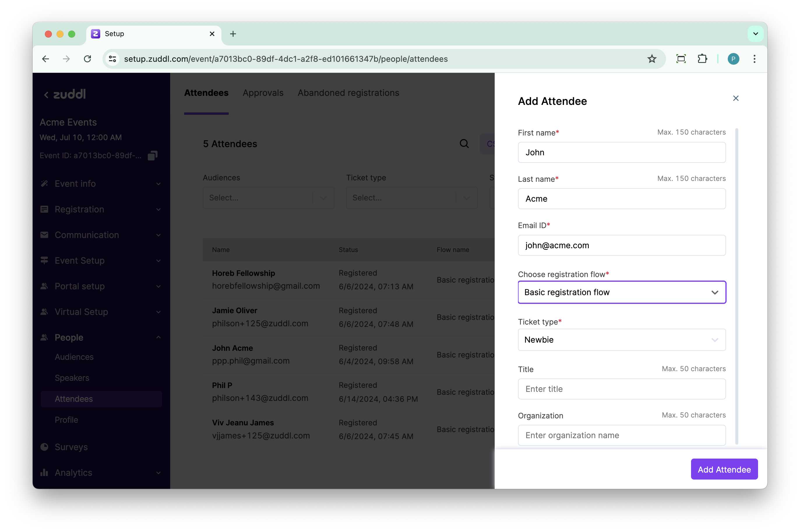This screenshot has width=800, height=532.
Task: Open the Chrome three-dot menu
Action: click(x=754, y=59)
